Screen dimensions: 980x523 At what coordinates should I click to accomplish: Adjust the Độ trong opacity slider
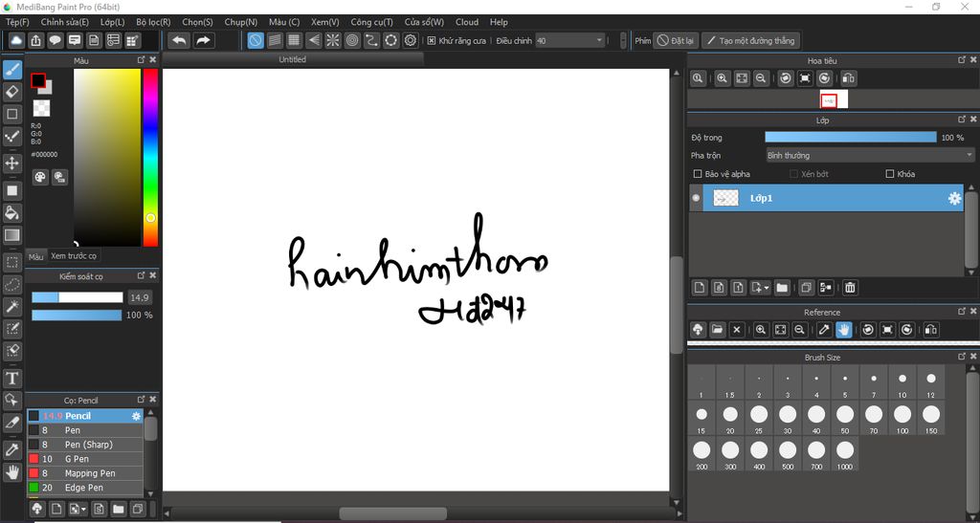pyautogui.click(x=851, y=138)
